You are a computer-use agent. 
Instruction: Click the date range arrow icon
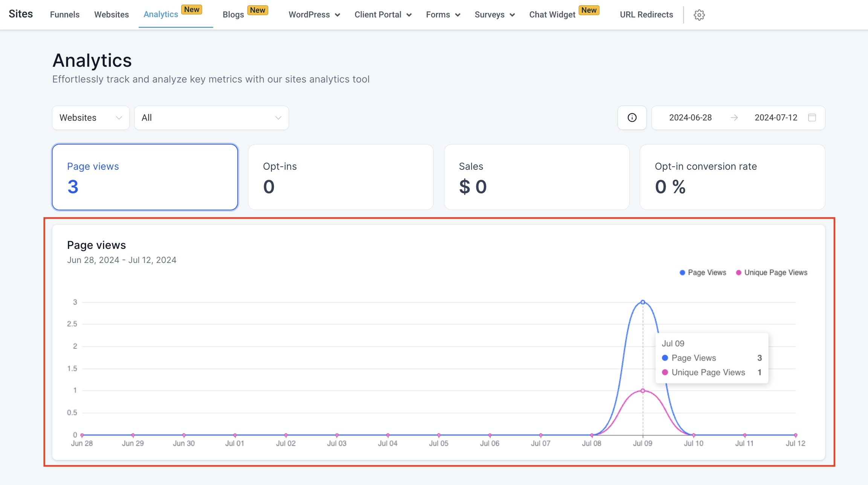click(x=734, y=117)
